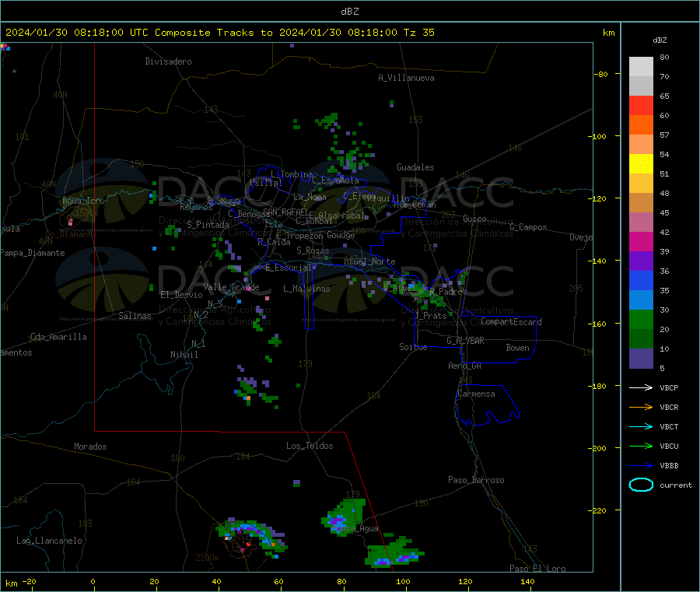The image size is (700, 592).
Task: Pick the slate purple 10-5 dBZ swatch
Action: point(641,359)
